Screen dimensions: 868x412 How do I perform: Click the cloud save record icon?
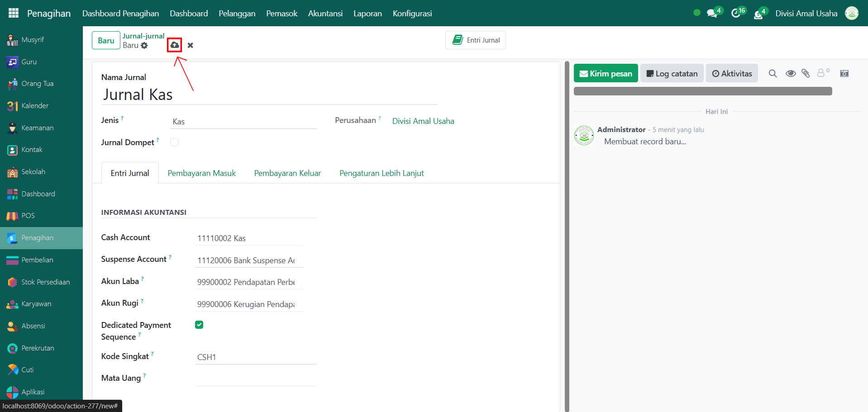click(x=175, y=45)
